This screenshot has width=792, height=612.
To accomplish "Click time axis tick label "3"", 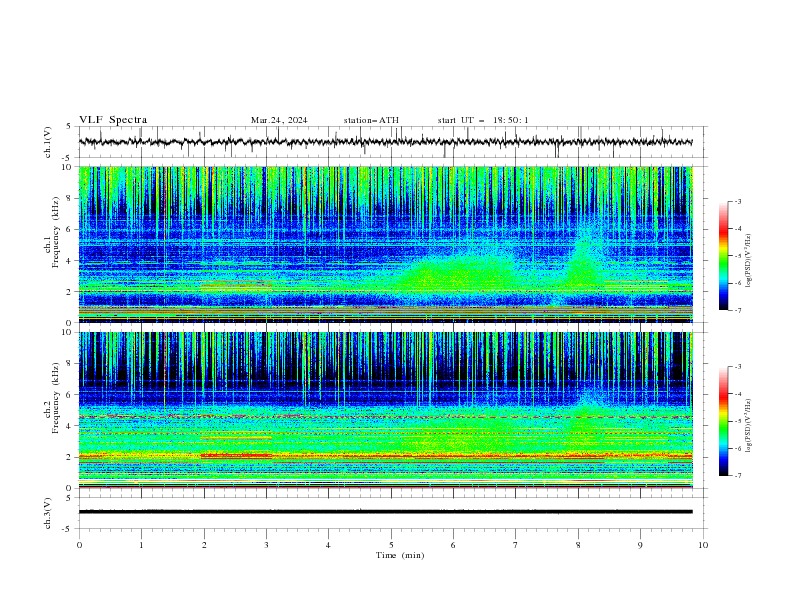I will pyautogui.click(x=266, y=545).
